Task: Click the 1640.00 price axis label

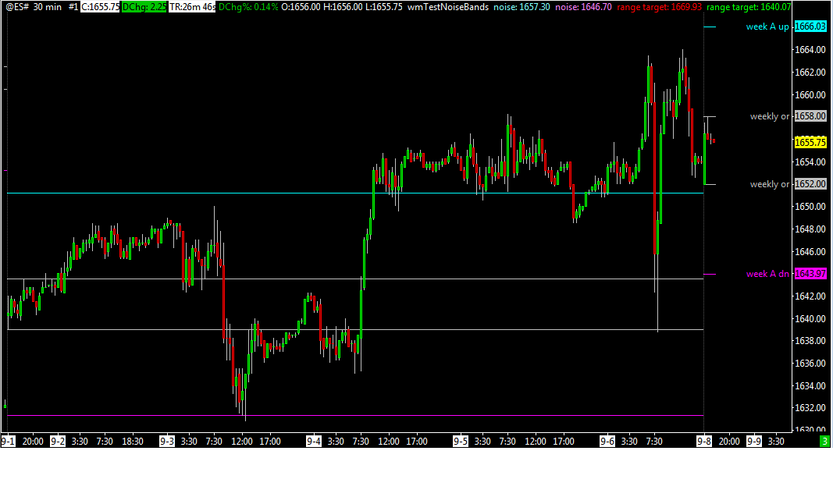Action: 810,318
